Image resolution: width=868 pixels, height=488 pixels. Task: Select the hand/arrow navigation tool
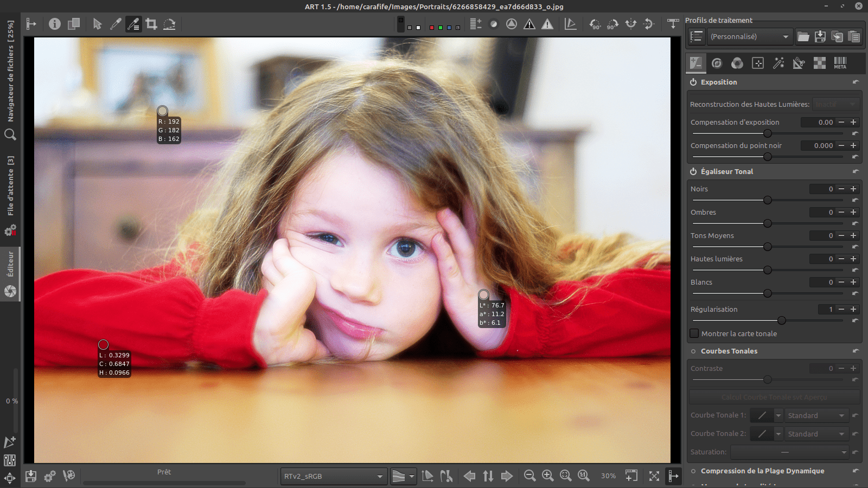98,24
